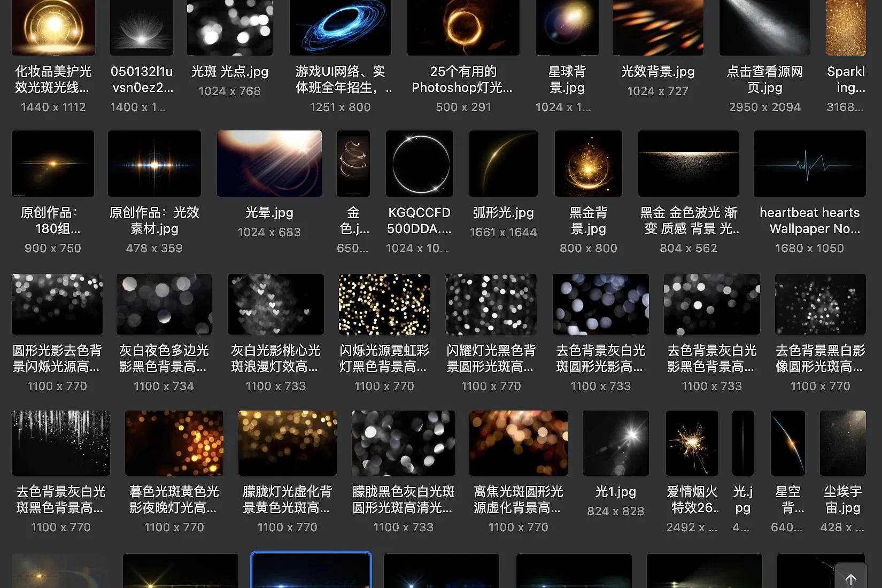Select the 25个有用的 Photoshop灯光 thumbnail

click(463, 27)
